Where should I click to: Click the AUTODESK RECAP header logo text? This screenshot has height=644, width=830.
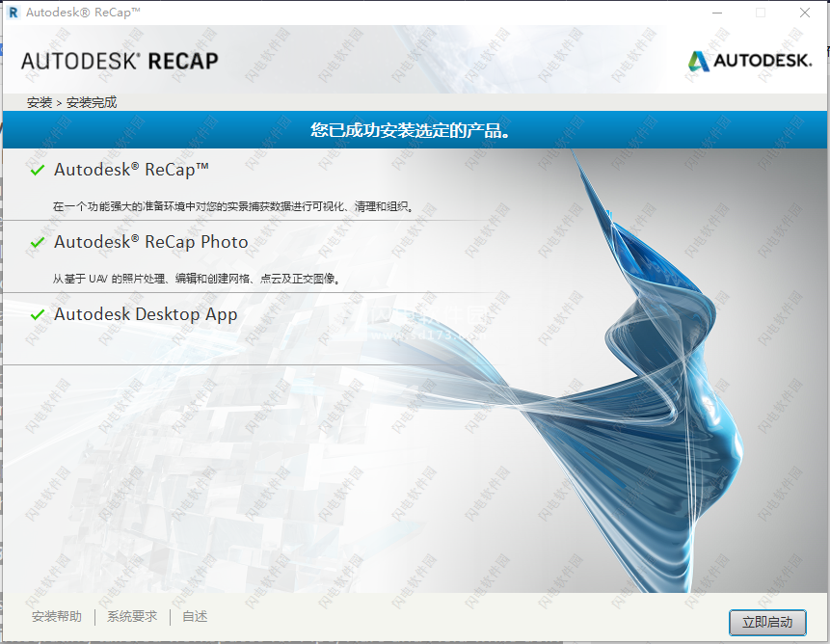click(x=120, y=62)
